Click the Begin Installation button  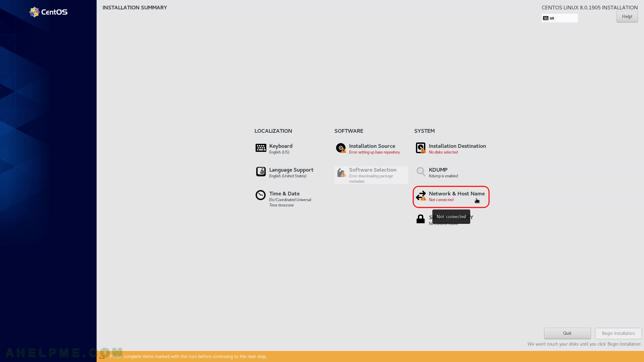(618, 334)
